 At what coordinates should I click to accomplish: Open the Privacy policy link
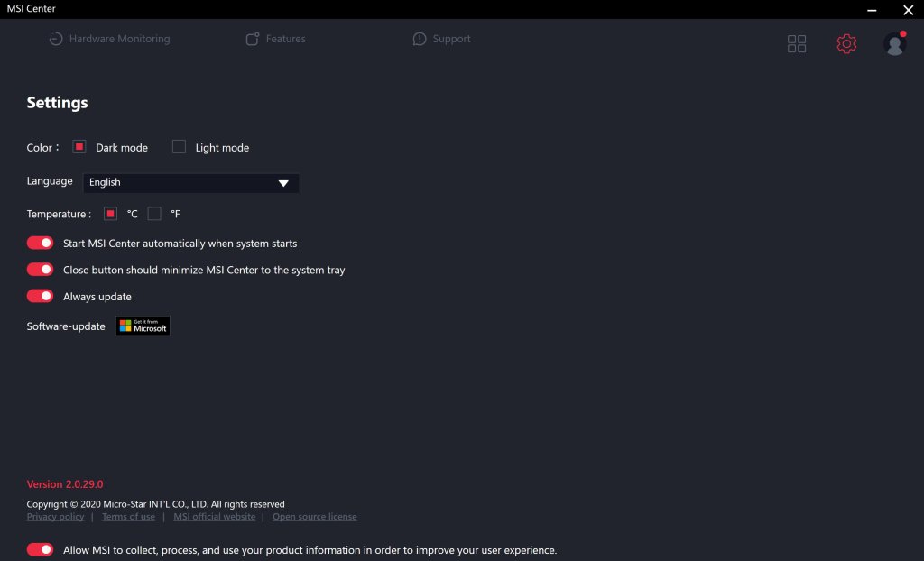pyautogui.click(x=55, y=517)
